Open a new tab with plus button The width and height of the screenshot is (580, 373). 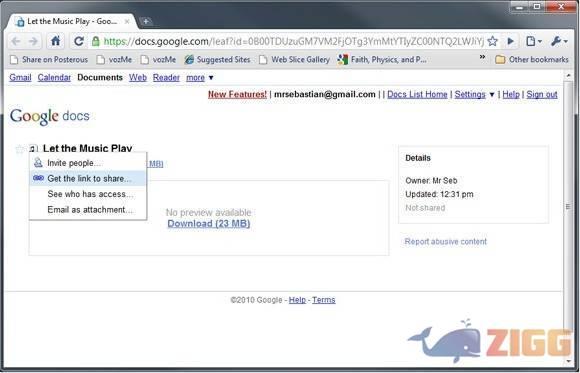point(146,21)
